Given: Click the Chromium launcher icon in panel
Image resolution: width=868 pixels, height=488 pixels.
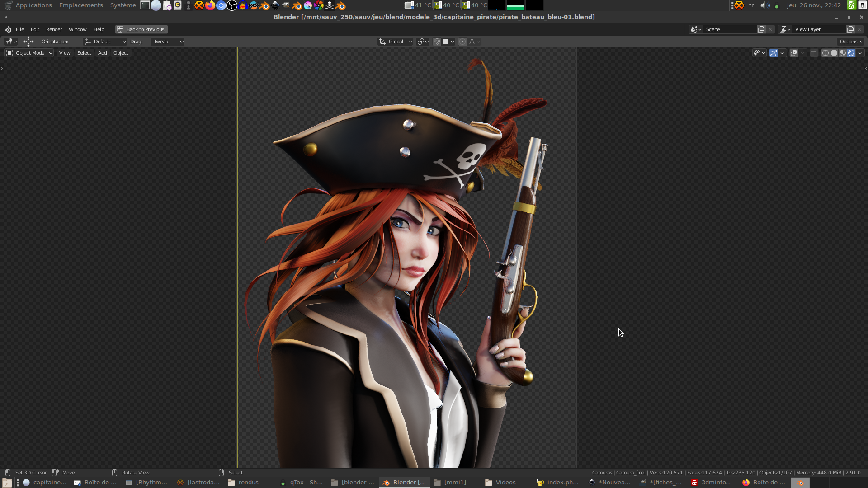Looking at the screenshot, I should (221, 5).
